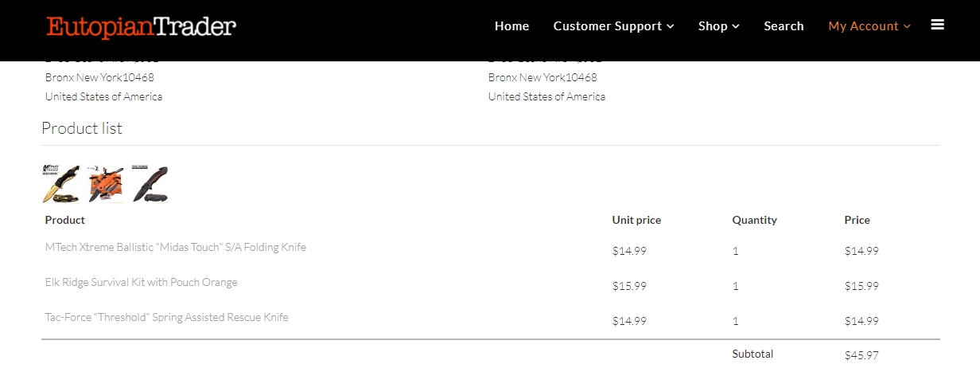Select the Tac-Force Threshold knife thumbnail

150,184
